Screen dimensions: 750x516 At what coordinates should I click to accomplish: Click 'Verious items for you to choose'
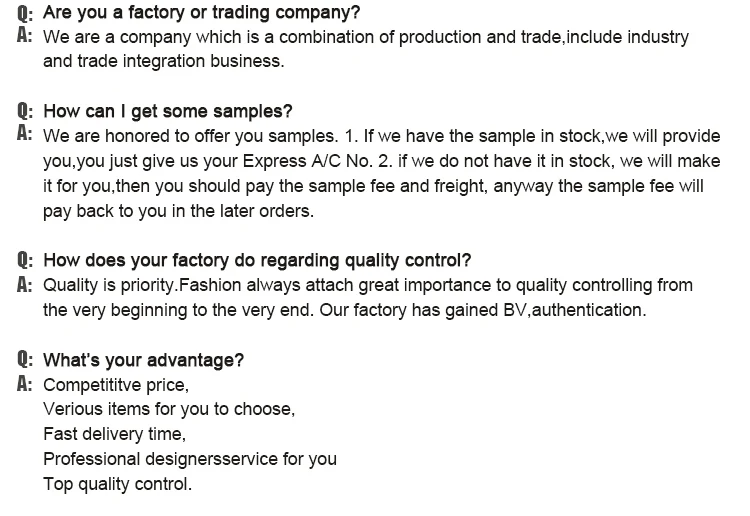(x=169, y=409)
